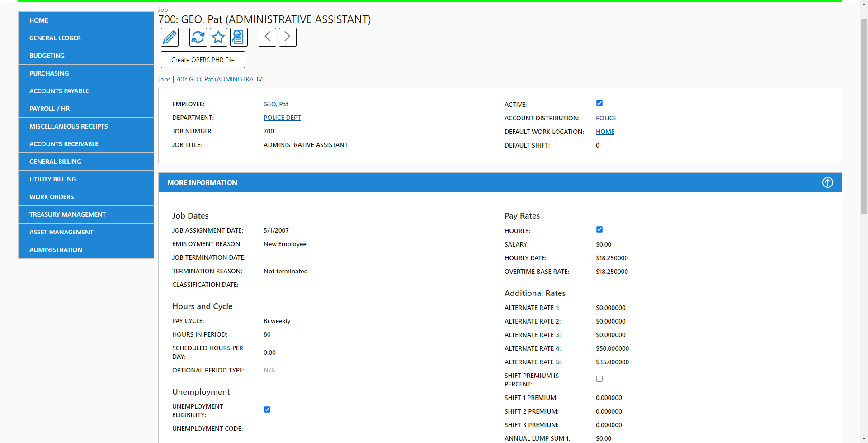
Task: Open employee GEO, Pat link
Action: click(276, 104)
